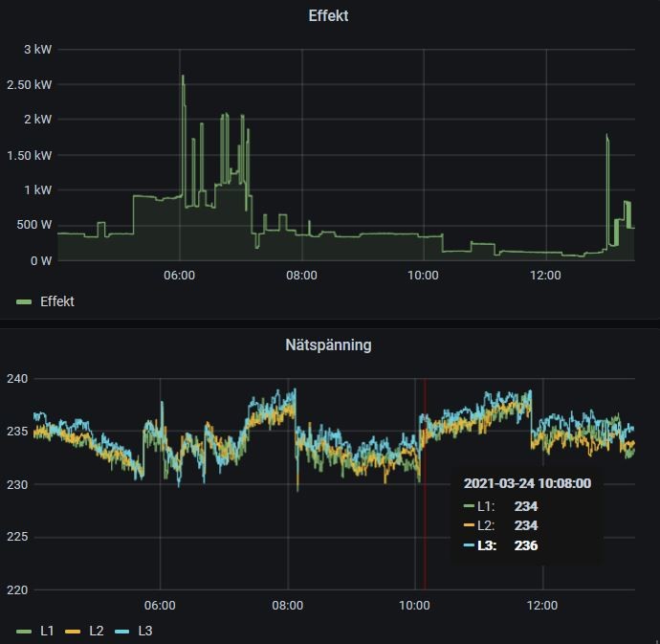Open the L2 yellow legend color swatch
The width and height of the screenshot is (660, 644).
[74, 631]
